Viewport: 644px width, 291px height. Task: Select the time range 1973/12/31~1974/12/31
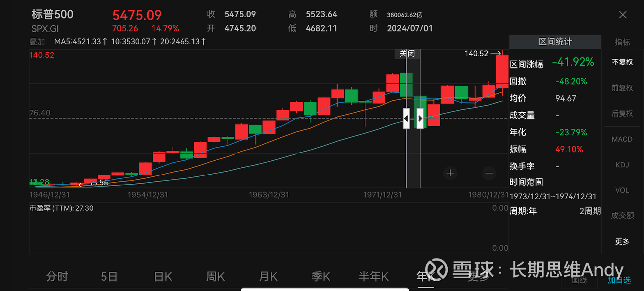(x=553, y=196)
